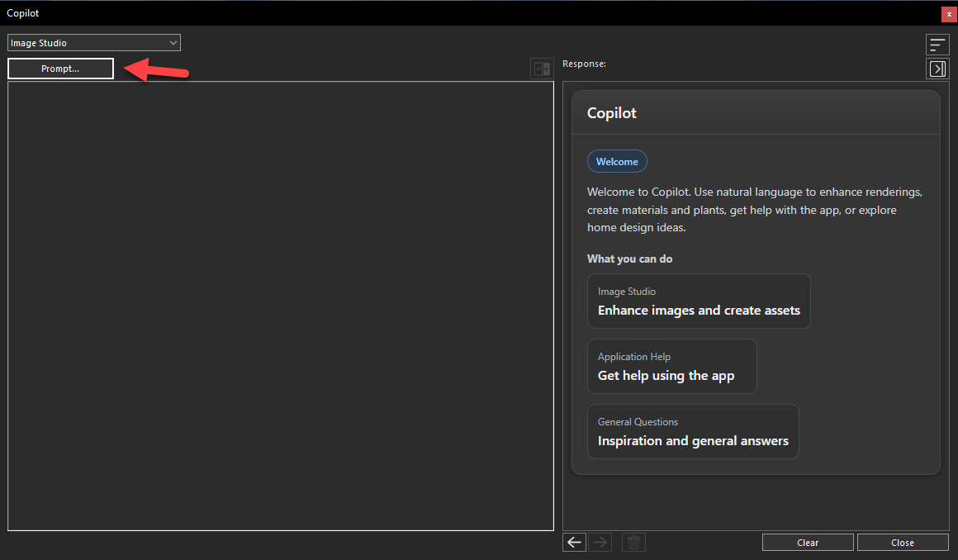
Task: Click the compare view icon beside Response
Action: 542,69
